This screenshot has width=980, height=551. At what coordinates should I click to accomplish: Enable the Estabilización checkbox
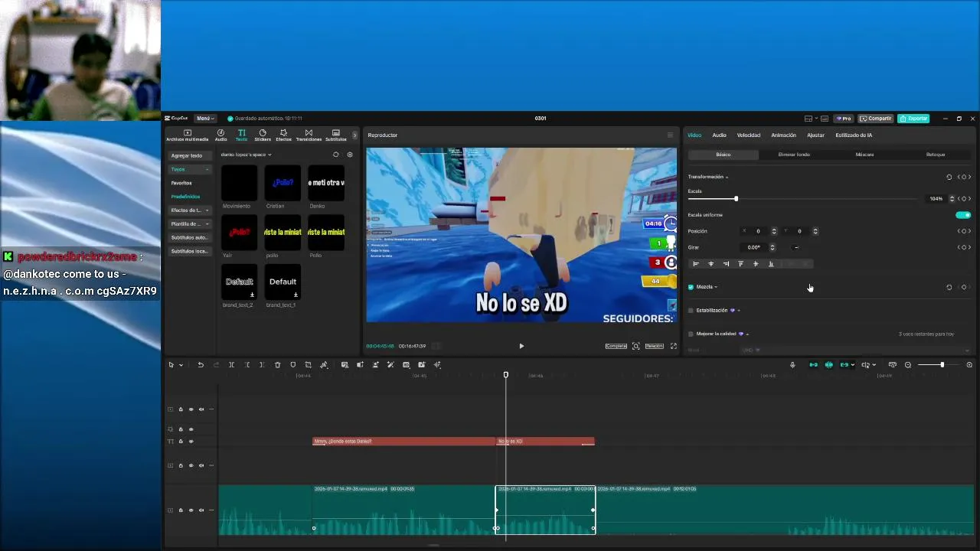click(x=691, y=311)
